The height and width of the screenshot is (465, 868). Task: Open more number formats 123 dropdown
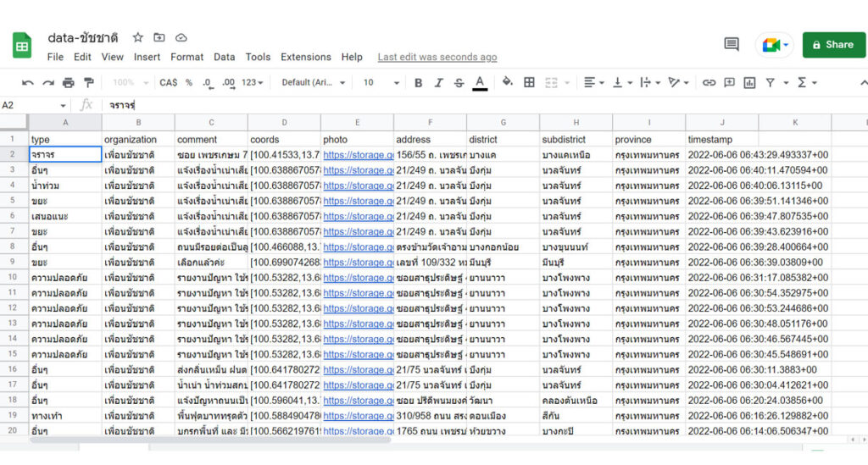click(x=253, y=82)
